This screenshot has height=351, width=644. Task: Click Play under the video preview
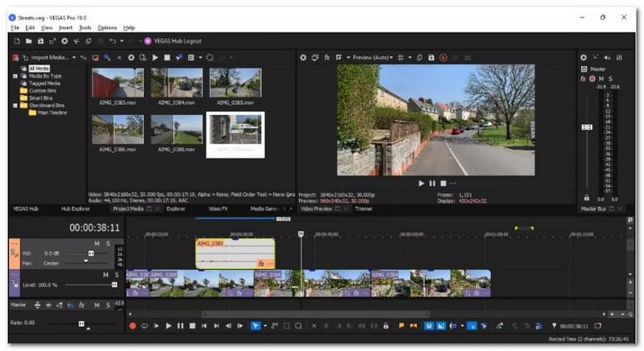click(x=421, y=184)
